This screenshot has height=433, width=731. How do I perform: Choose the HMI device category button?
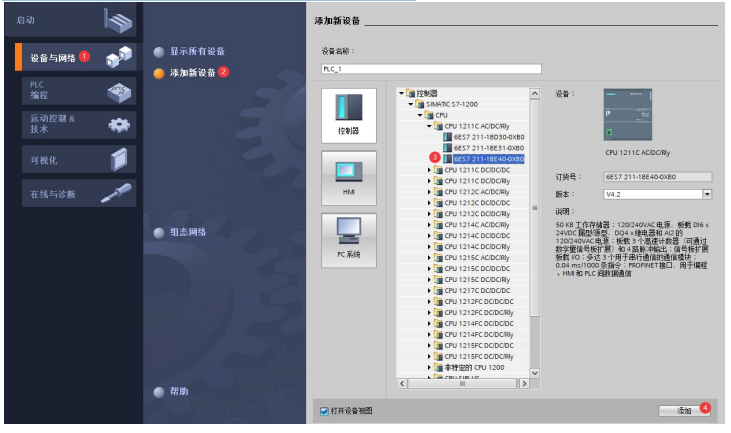coord(349,178)
